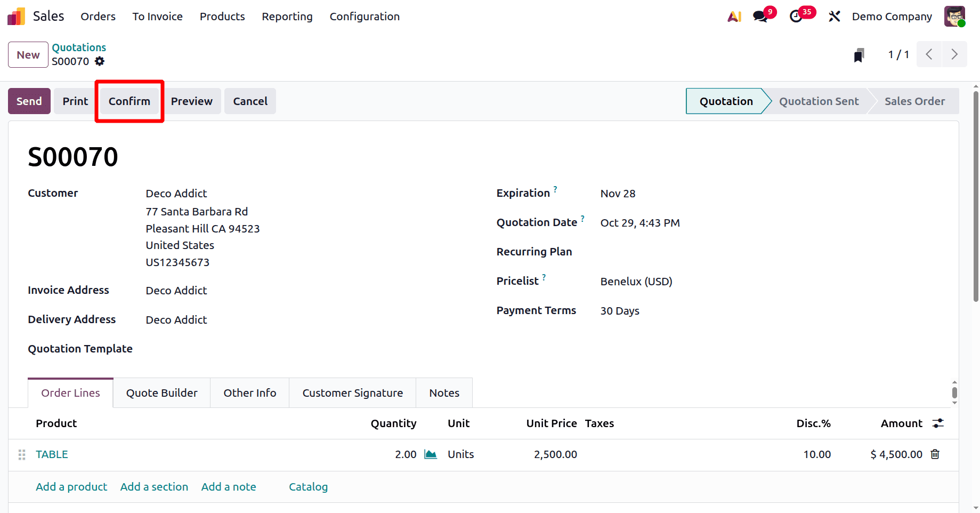Open the activities clock icon

point(796,16)
